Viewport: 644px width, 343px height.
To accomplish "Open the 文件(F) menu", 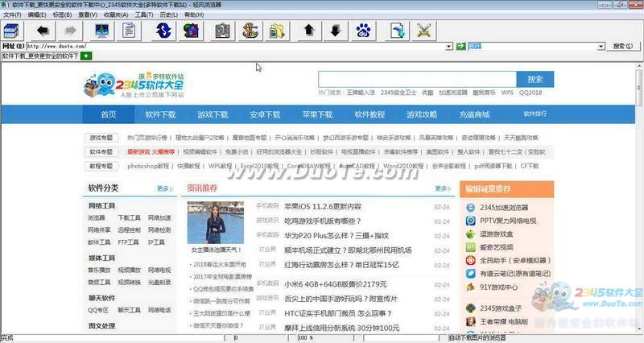I will coord(12,14).
